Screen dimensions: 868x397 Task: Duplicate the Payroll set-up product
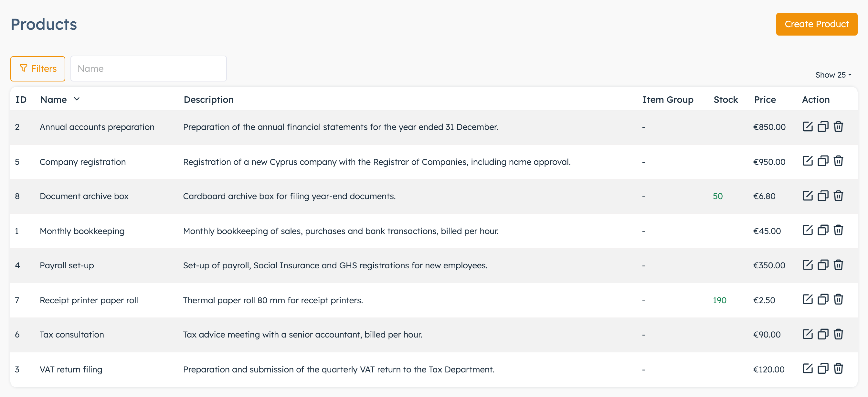click(x=823, y=265)
